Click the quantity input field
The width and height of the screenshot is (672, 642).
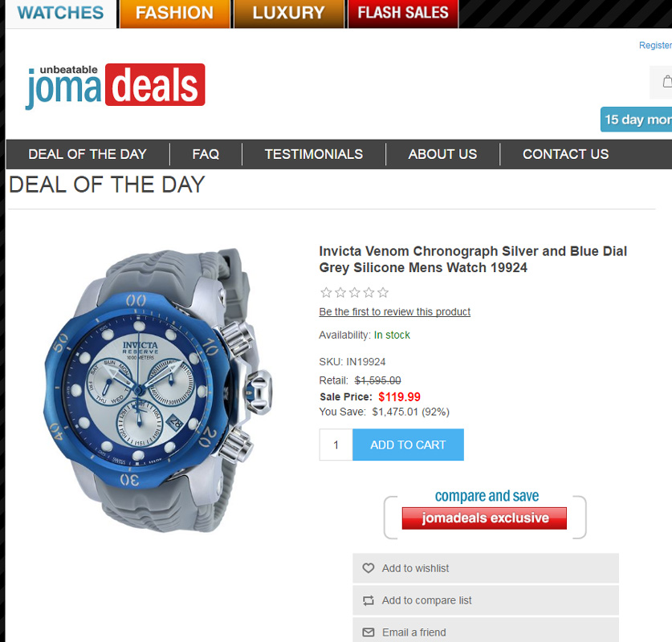coord(336,445)
